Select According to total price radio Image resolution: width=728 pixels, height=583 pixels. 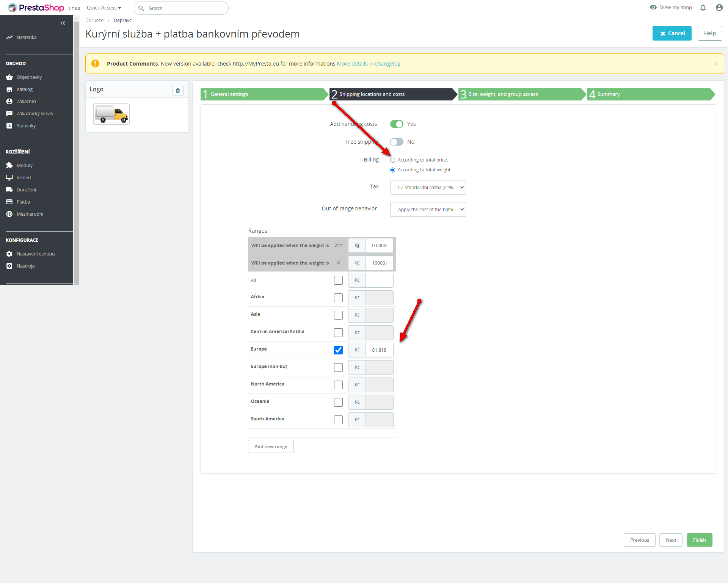(x=393, y=160)
